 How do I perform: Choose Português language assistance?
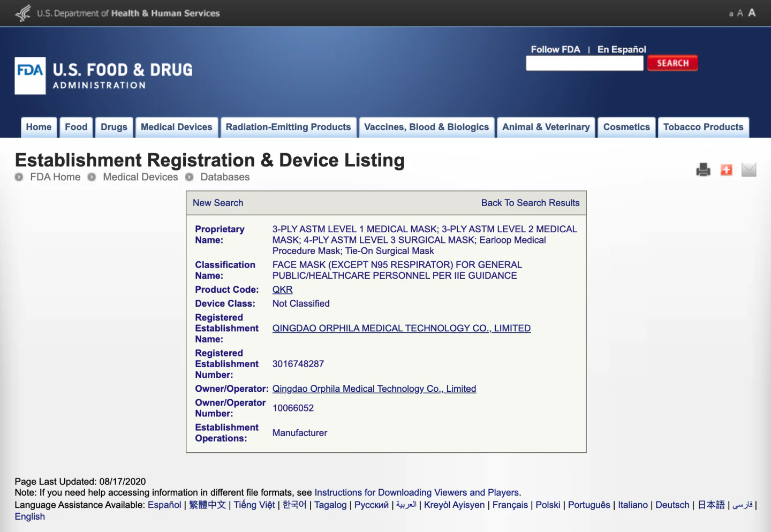click(589, 505)
